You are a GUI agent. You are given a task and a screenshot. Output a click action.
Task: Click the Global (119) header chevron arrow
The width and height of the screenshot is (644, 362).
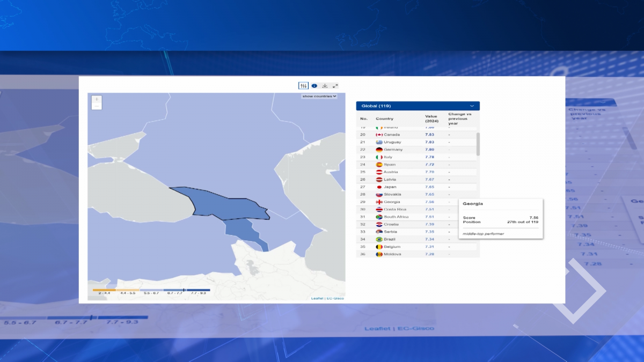pyautogui.click(x=472, y=106)
